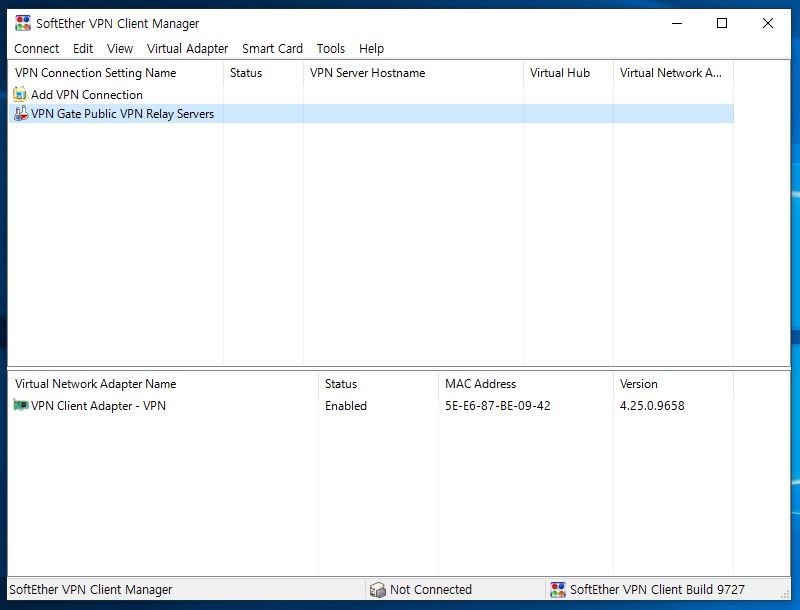Screen dimensions: 800x610
Task: Click the VPN Gate relay servers flask icon
Action: [20, 113]
